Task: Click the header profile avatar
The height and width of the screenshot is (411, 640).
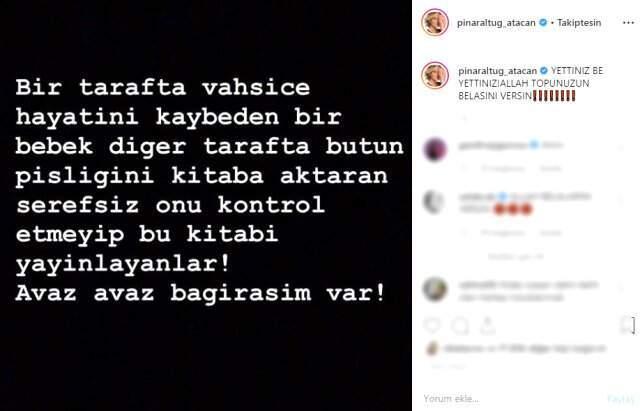Action: coord(435,22)
